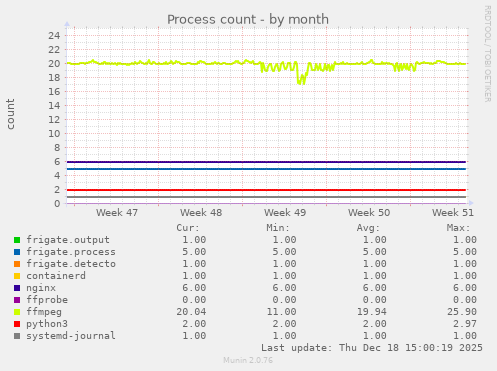Click the Avg: column header
The image size is (497, 371).
(x=368, y=228)
